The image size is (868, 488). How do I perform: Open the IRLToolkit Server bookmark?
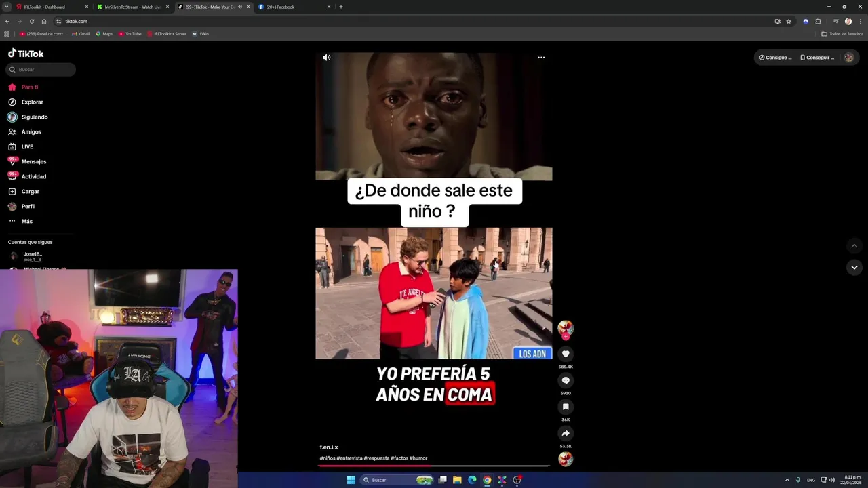(x=167, y=33)
